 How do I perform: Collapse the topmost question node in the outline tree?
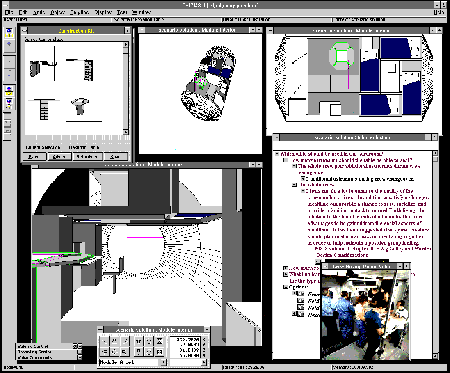277,154
